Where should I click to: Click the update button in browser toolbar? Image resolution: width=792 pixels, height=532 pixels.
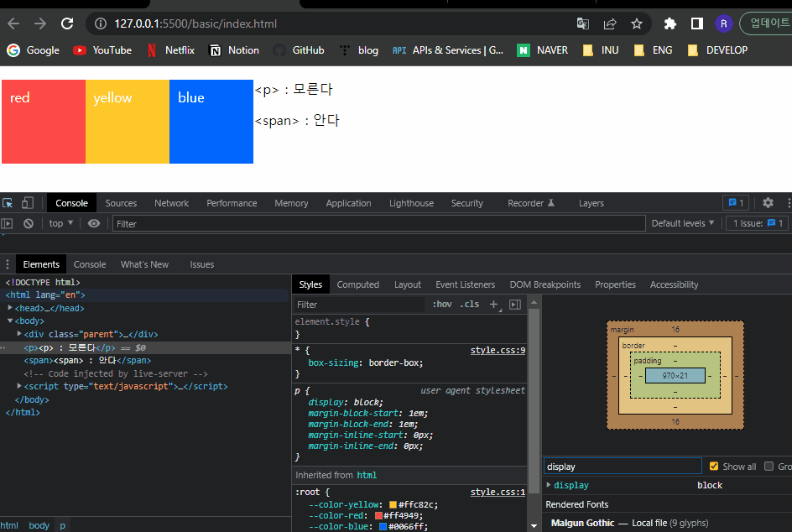tap(768, 23)
